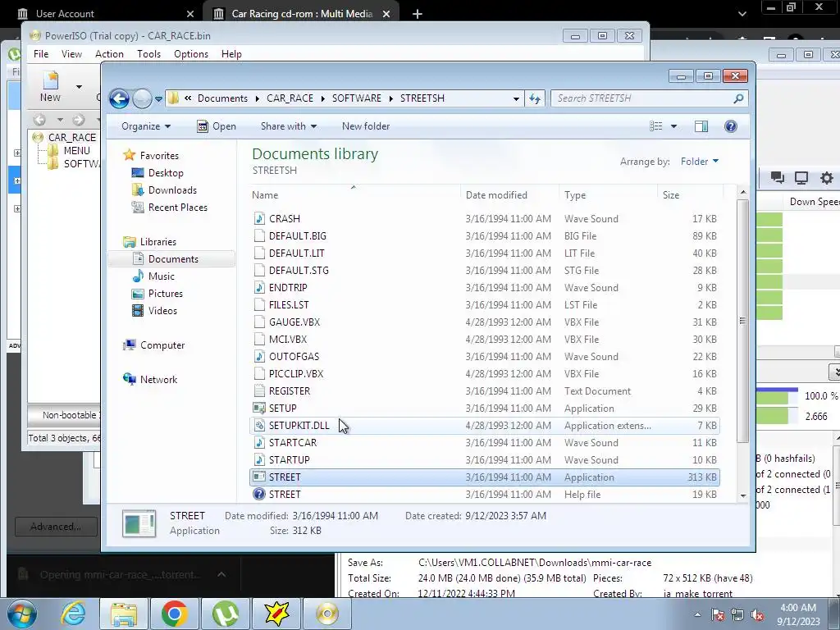This screenshot has width=840, height=630.
Task: Open the Help menu in PowerISO
Action: (231, 54)
